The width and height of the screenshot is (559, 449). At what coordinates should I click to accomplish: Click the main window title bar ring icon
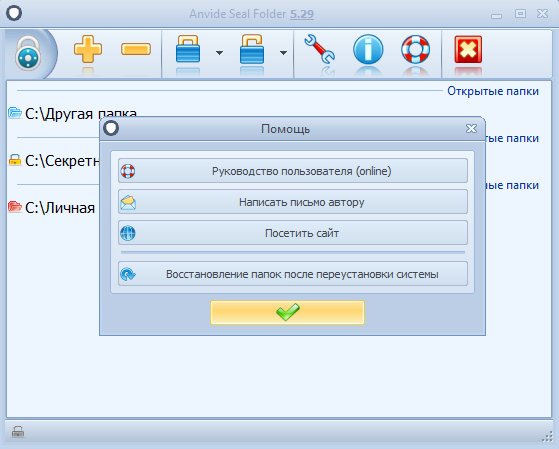[14, 13]
